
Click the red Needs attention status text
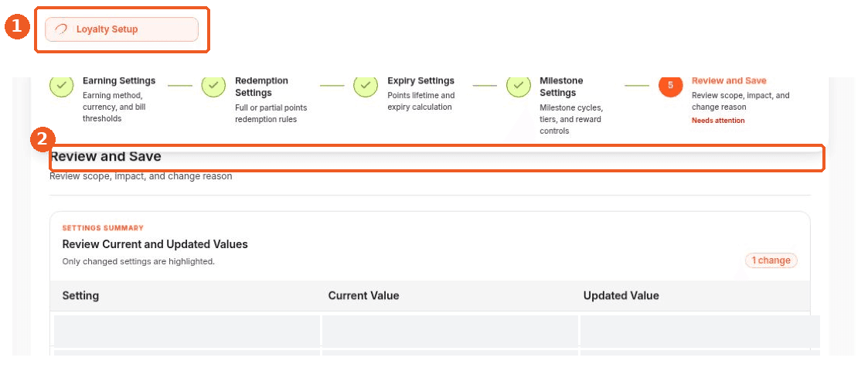[718, 120]
